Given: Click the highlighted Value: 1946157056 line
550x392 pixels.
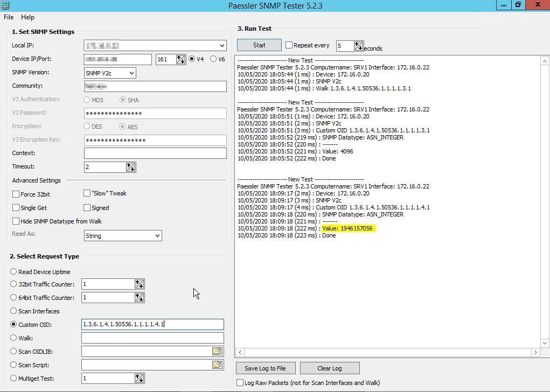Looking at the screenshot, I should 349,228.
